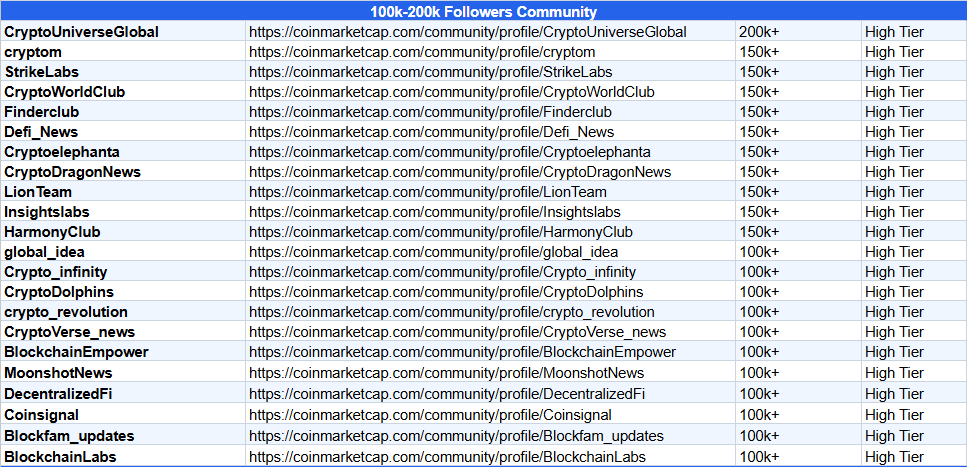This screenshot has width=967, height=467.
Task: Select the HarmonyClub name cell
Action: (x=123, y=232)
